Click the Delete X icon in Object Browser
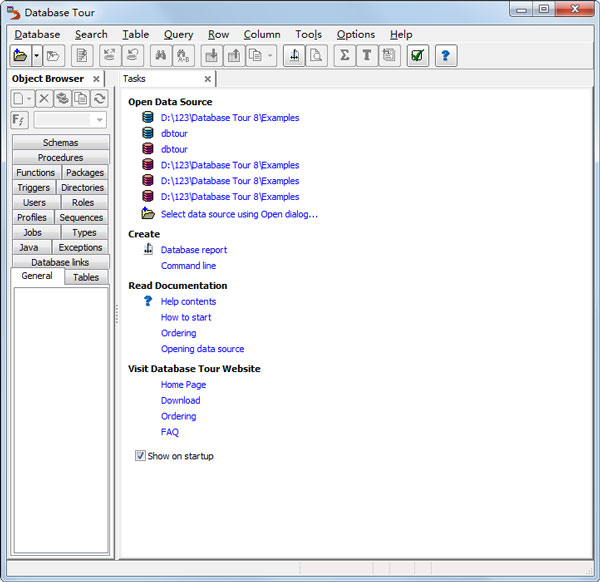This screenshot has width=600, height=582. click(44, 99)
